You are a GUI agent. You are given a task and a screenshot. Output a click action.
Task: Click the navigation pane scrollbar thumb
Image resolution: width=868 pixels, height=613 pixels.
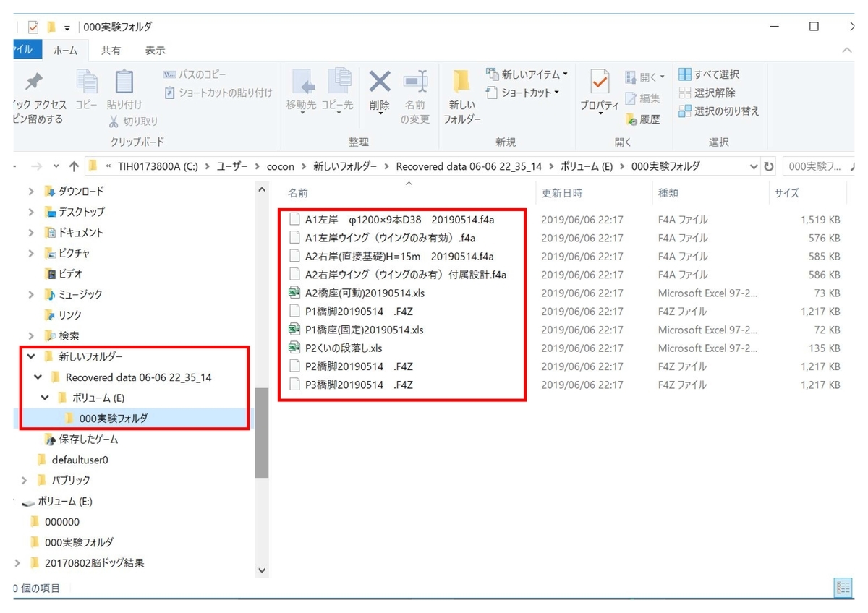tap(261, 432)
